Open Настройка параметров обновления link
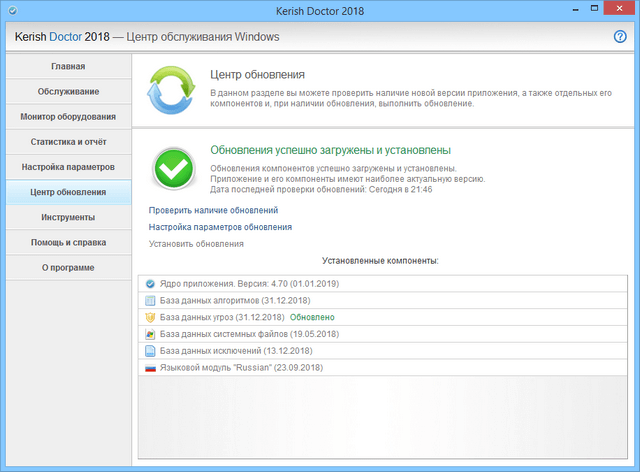640x472 pixels. tap(220, 227)
